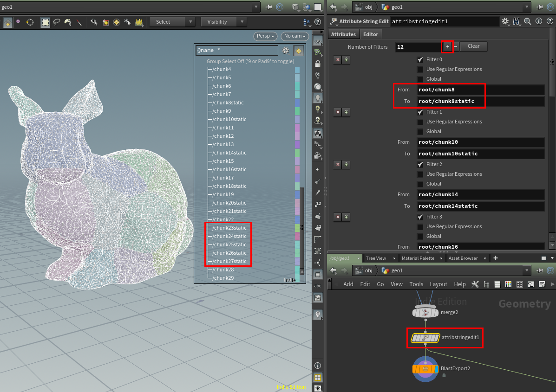Activate the Lasso Select tool
The image size is (556, 392).
[x=57, y=22]
